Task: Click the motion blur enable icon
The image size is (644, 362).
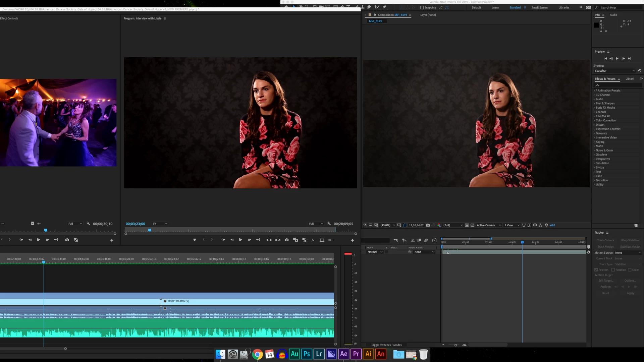Action: (x=426, y=240)
